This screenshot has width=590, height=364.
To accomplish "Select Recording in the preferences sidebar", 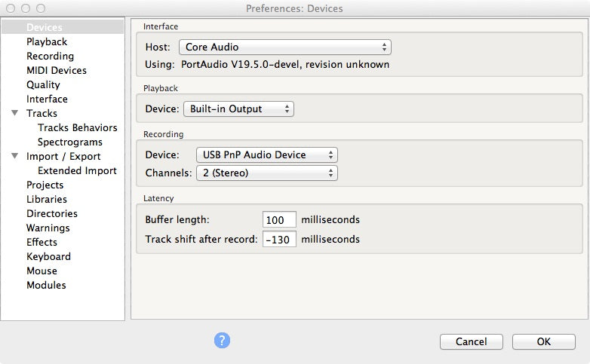I will [50, 57].
